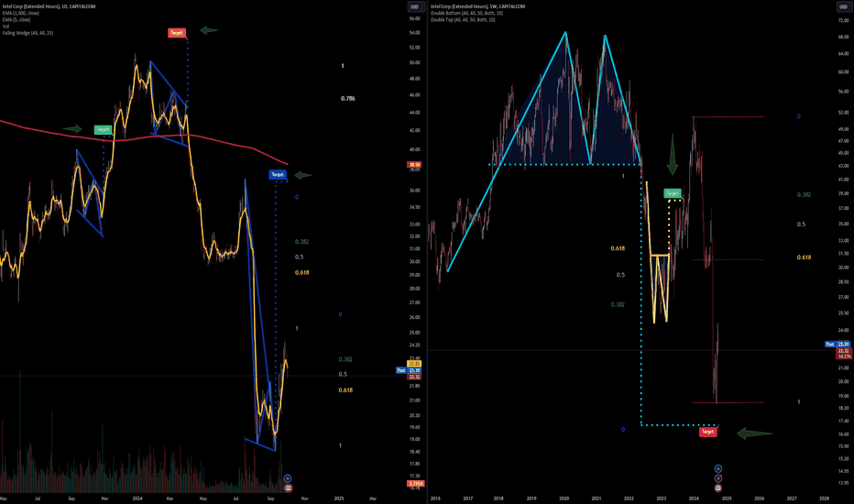Click the 2022 label on right time axis
The height and width of the screenshot is (504, 854).
(x=629, y=498)
